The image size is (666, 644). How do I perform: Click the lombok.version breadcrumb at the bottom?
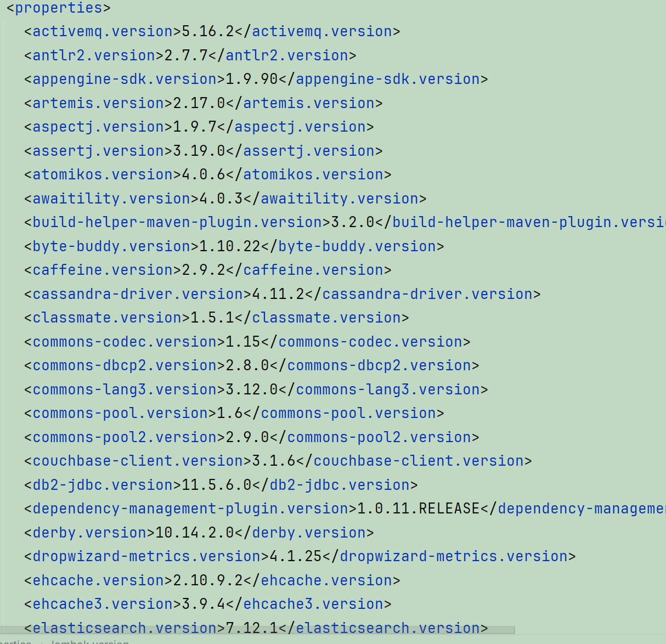click(91, 642)
